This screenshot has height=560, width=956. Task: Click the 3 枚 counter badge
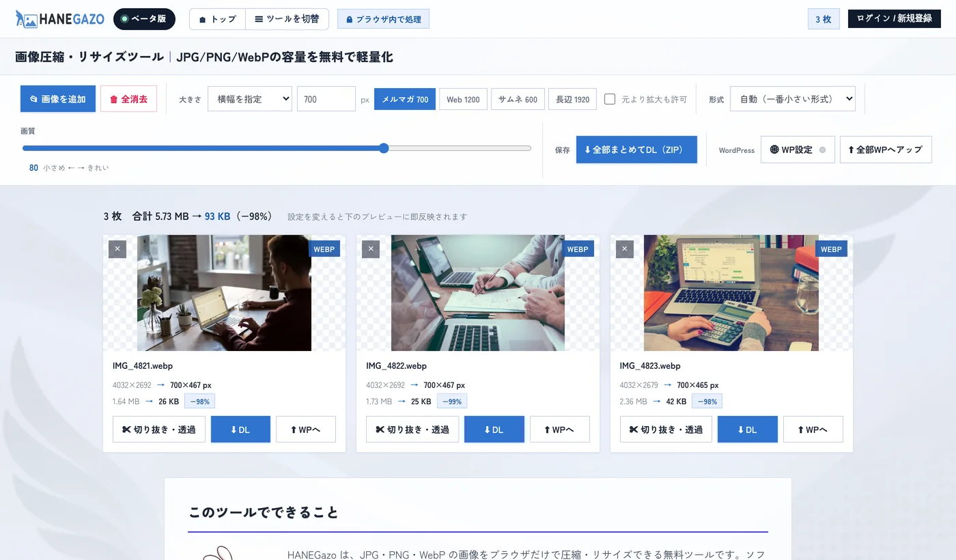click(824, 19)
